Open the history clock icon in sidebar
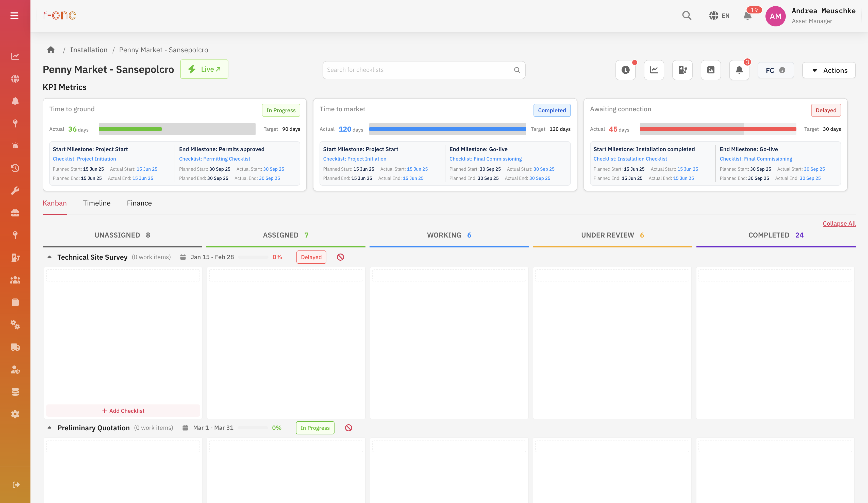 tap(15, 168)
